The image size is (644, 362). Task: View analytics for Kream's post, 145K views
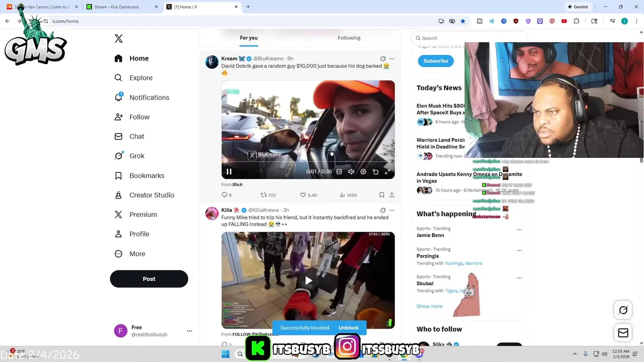point(348,195)
